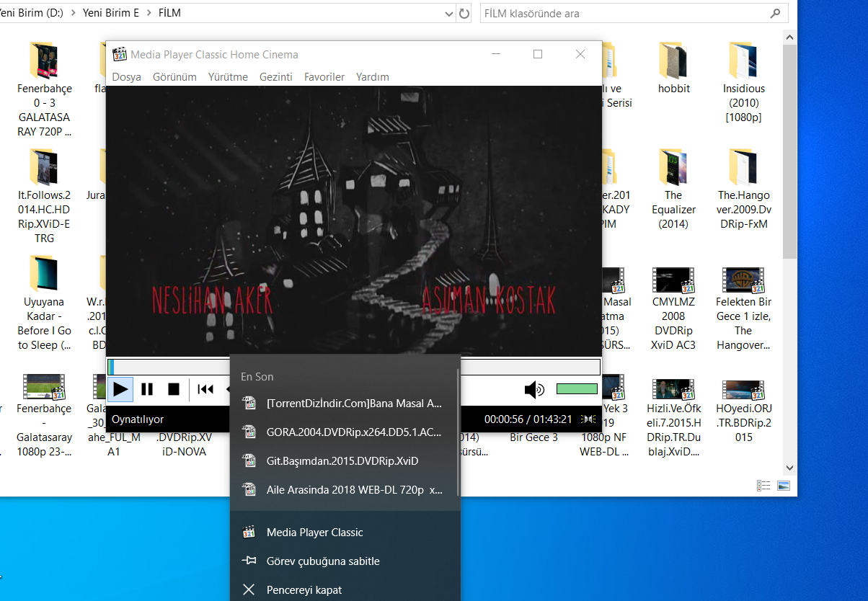The width and height of the screenshot is (868, 601).
Task: Select Felekten Bir Gece 1 izle video file
Action: click(x=744, y=308)
